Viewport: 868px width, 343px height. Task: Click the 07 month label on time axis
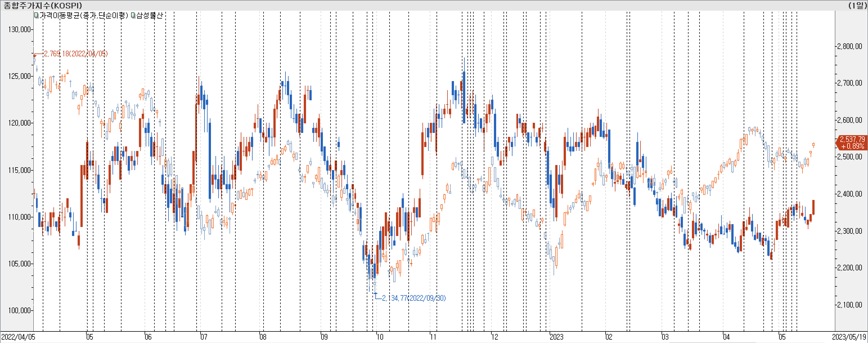tap(204, 337)
